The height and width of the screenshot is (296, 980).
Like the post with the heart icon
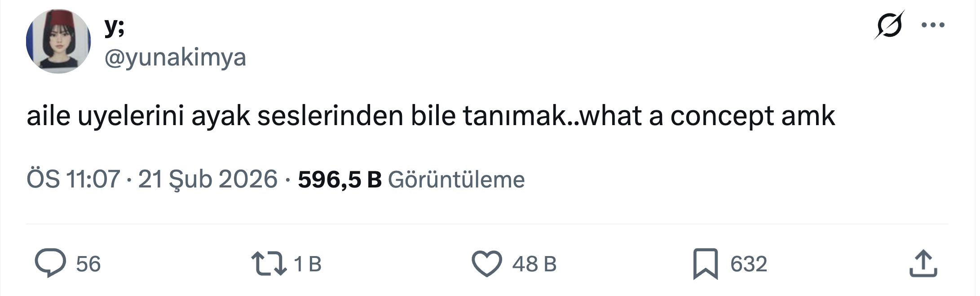click(486, 263)
